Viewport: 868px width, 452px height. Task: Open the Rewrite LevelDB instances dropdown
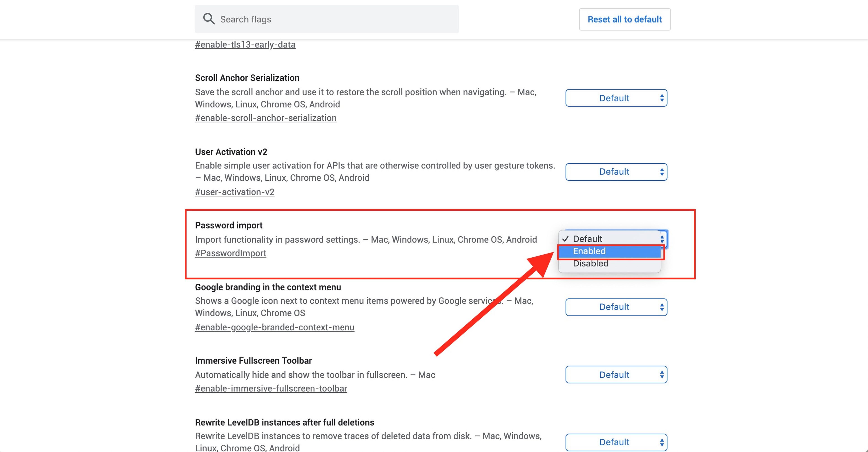616,442
